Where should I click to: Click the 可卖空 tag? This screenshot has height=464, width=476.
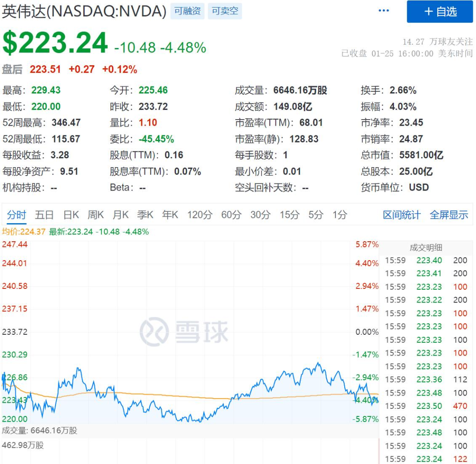225,11
